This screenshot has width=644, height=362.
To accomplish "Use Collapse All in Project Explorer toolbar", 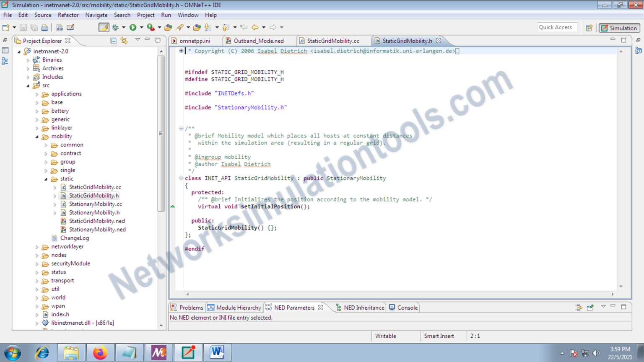I will point(113,41).
